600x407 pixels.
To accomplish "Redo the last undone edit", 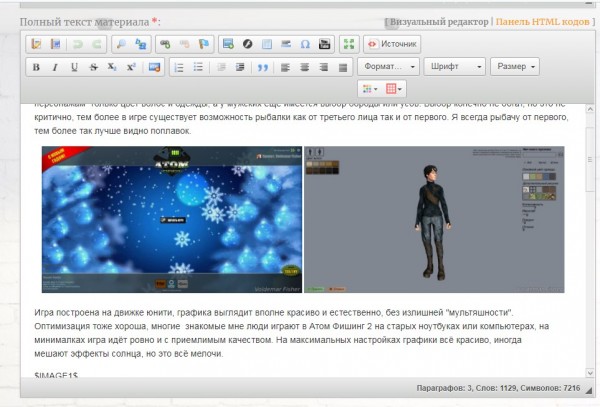I will [97, 44].
